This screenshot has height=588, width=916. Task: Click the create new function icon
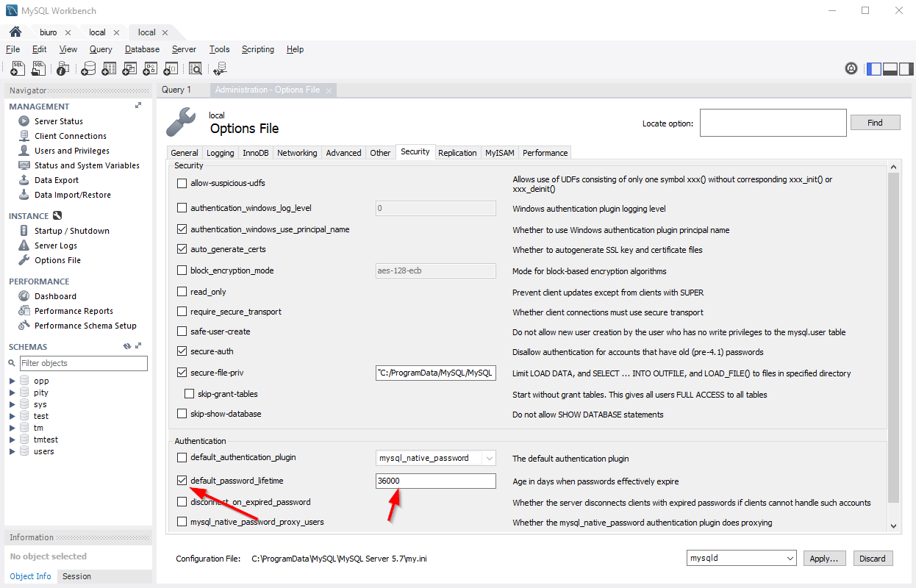coord(171,69)
